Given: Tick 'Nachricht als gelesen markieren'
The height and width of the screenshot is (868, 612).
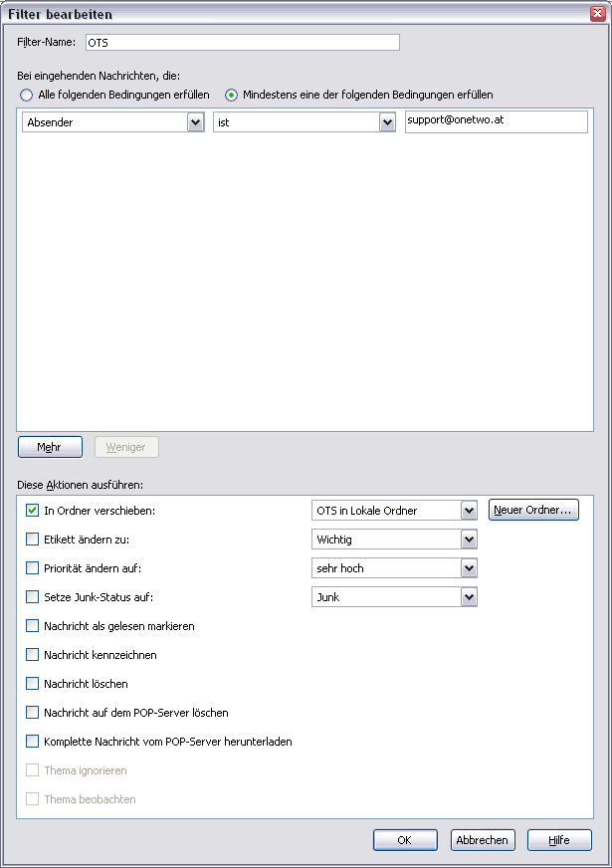Looking at the screenshot, I should (32, 626).
